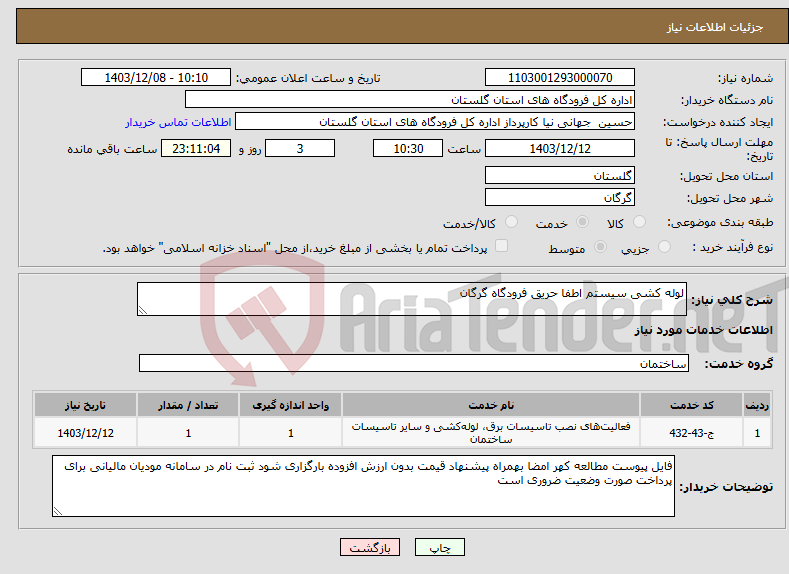Click the delivery city field گرگان

(560, 197)
